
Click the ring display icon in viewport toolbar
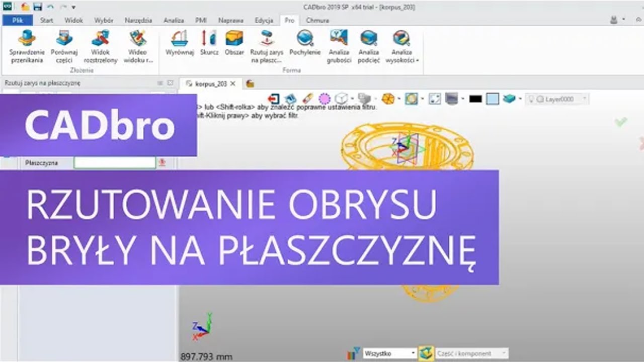tap(411, 99)
